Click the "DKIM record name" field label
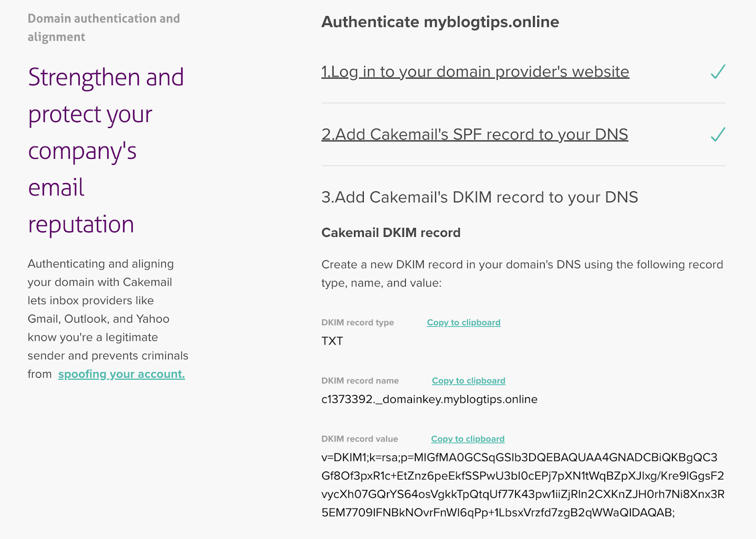Image resolution: width=756 pixels, height=539 pixels. pyautogui.click(x=360, y=381)
